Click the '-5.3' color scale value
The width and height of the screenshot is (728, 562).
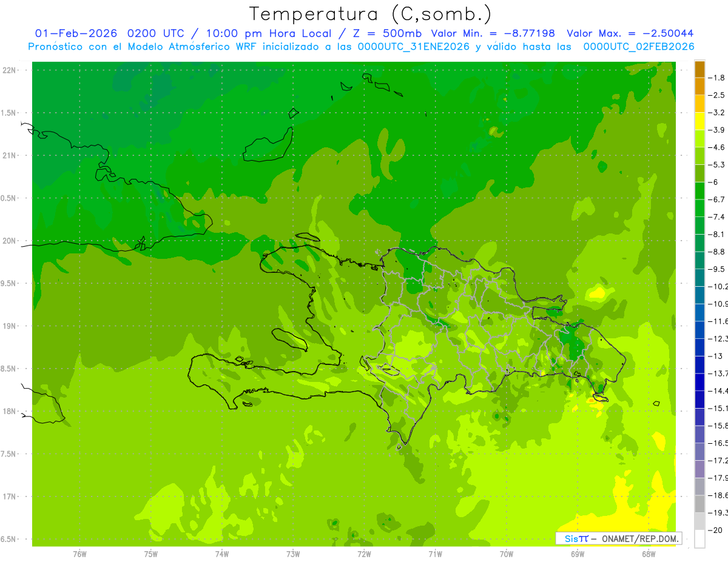718,164
